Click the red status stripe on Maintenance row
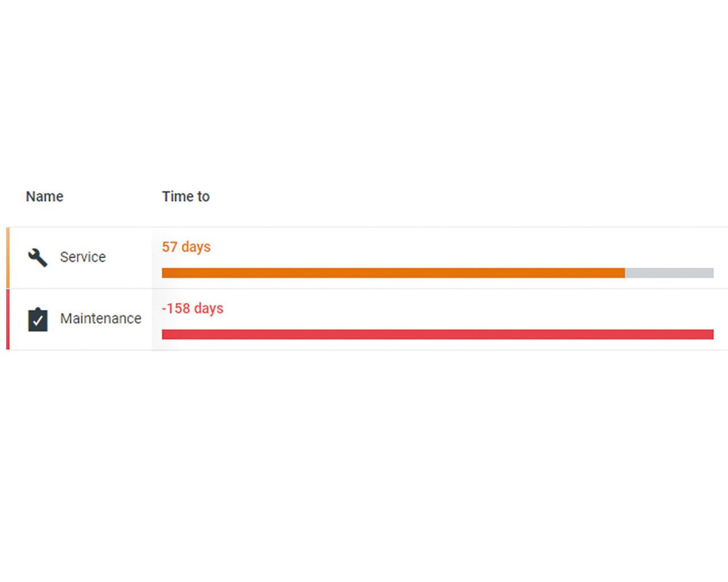Image resolution: width=728 pixels, height=582 pixels. [8, 319]
